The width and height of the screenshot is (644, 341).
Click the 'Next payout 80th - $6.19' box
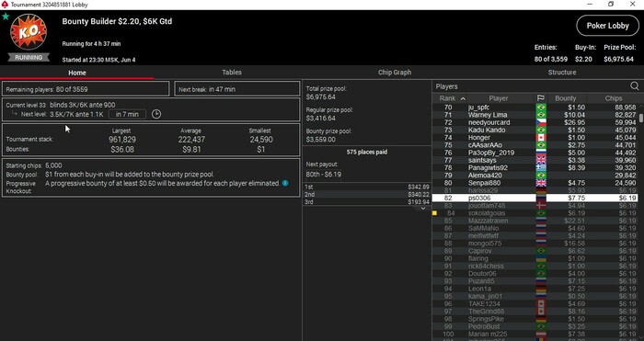coord(324,174)
